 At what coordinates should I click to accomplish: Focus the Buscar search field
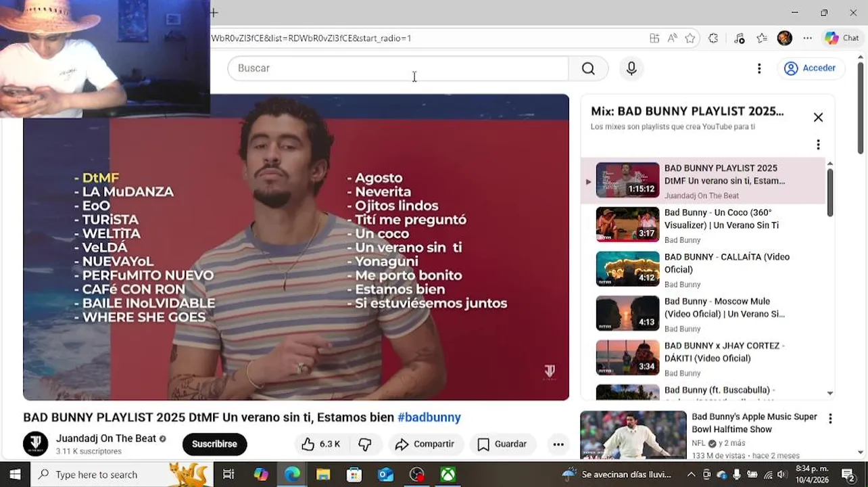click(x=398, y=68)
